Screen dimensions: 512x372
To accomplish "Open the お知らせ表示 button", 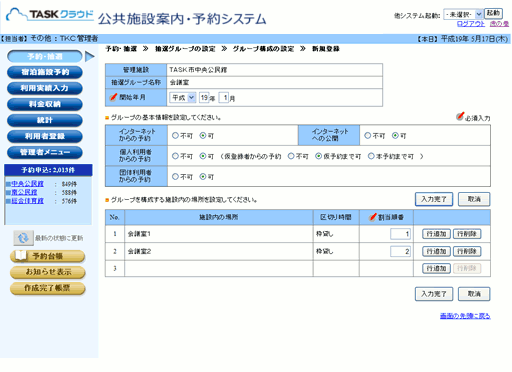I will pos(48,272).
